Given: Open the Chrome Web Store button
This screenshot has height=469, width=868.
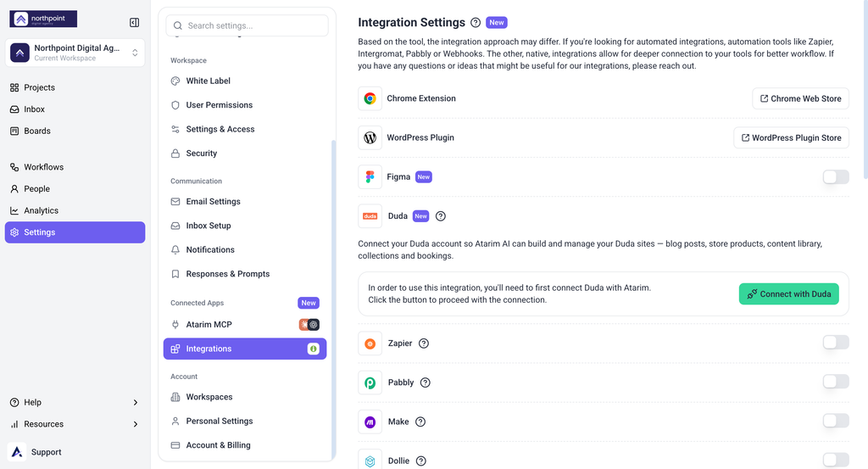Looking at the screenshot, I should point(800,98).
